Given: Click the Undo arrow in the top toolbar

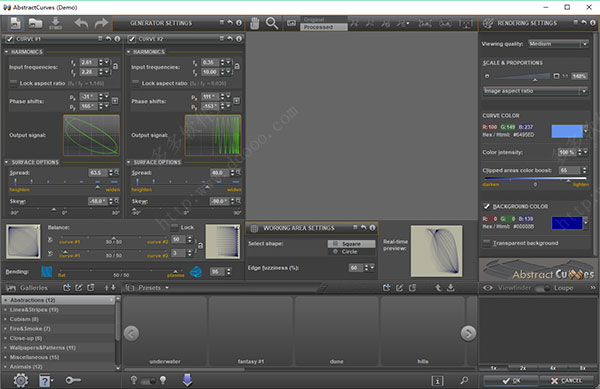Looking at the screenshot, I should (x=81, y=23).
